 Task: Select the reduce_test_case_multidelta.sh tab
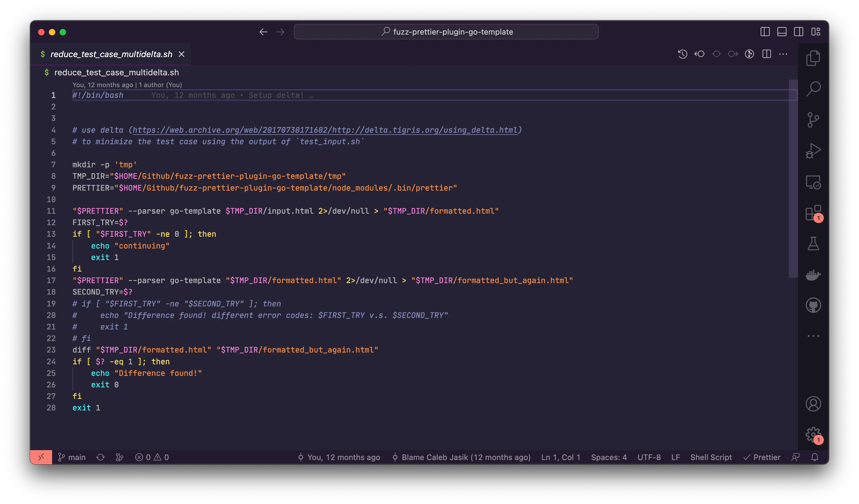tap(111, 54)
